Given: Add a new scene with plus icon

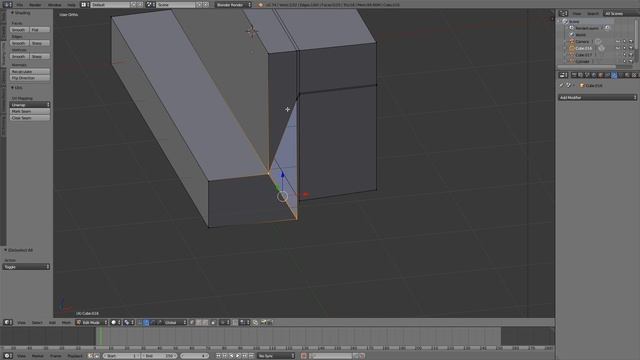Looking at the screenshot, I should click(199, 4).
